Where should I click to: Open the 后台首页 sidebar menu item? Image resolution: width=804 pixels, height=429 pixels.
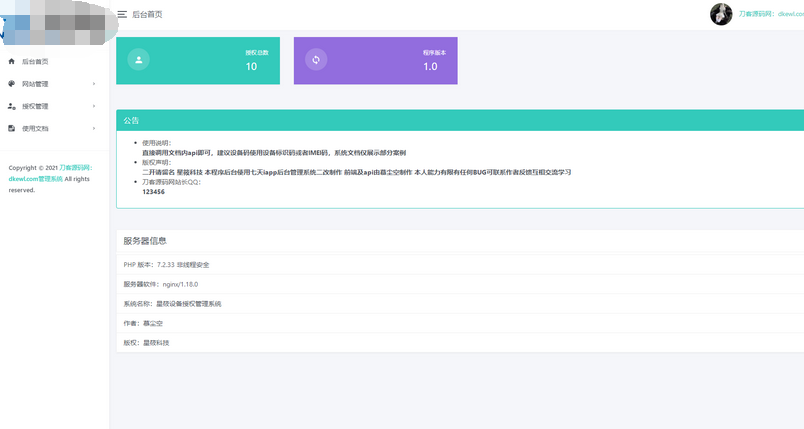click(54, 62)
